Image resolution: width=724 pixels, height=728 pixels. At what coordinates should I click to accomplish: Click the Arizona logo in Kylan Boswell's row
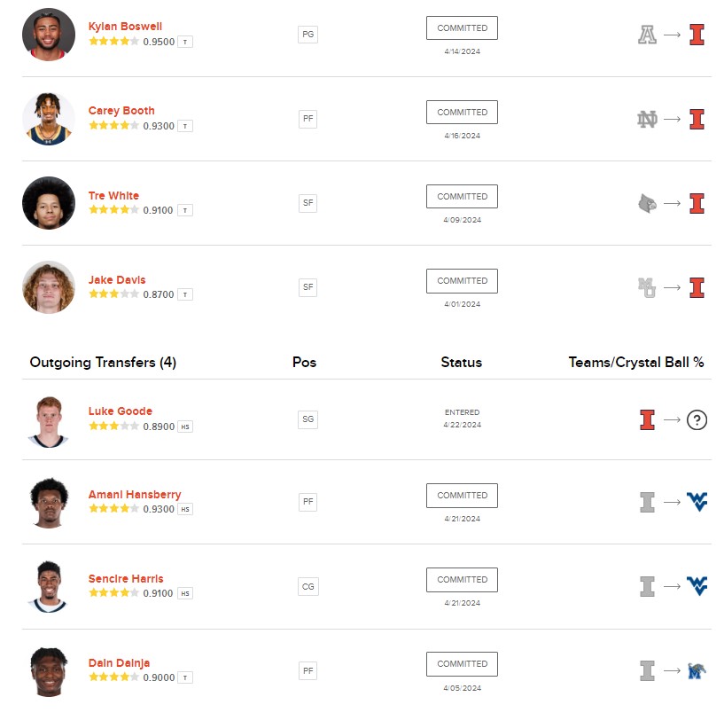click(x=647, y=35)
